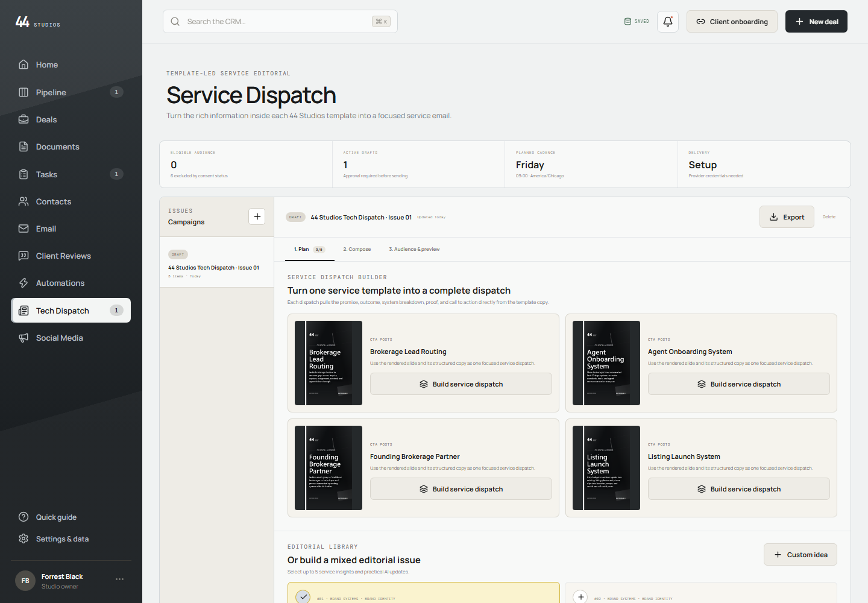
Task: Open Email in the sidebar
Action: coord(71,229)
